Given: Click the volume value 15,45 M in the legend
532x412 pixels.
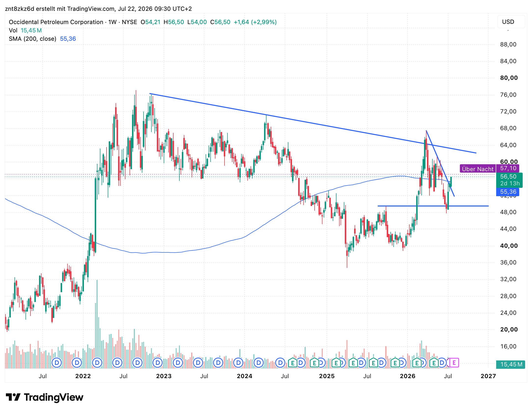Looking at the screenshot, I should click(31, 30).
